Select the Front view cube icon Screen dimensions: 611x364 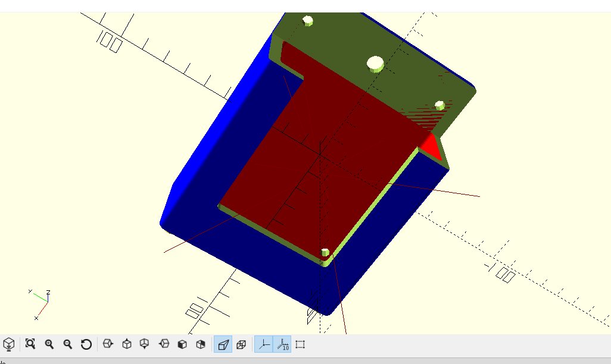click(182, 344)
